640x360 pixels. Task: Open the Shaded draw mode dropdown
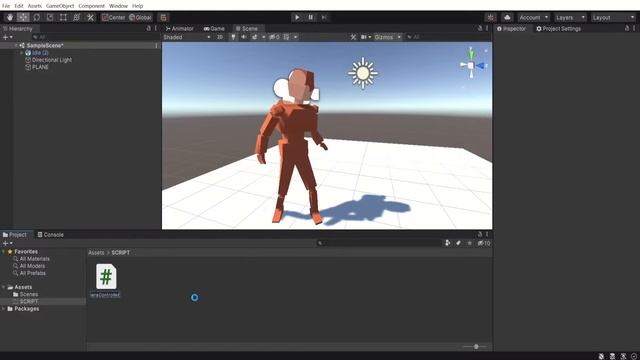tap(187, 37)
